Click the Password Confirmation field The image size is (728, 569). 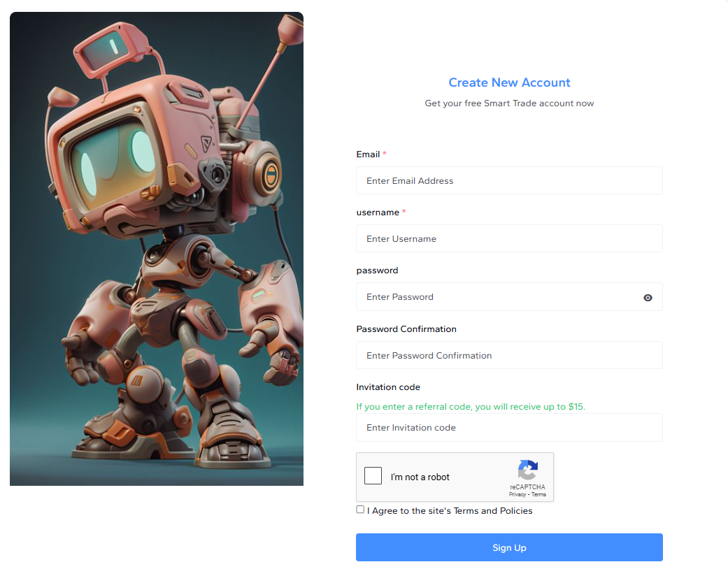coord(509,355)
